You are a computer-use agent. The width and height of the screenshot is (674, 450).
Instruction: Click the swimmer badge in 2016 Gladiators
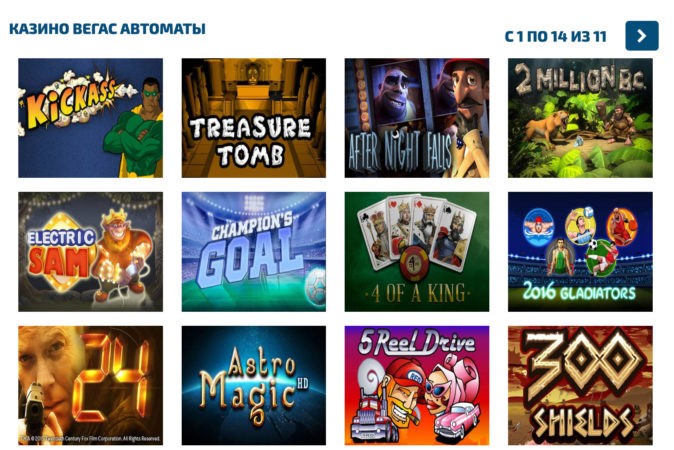click(539, 227)
